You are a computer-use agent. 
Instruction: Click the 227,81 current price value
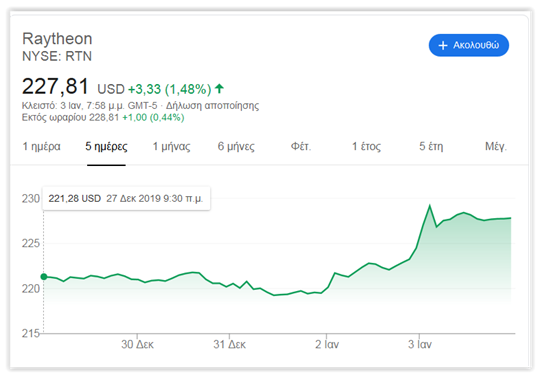(x=55, y=86)
